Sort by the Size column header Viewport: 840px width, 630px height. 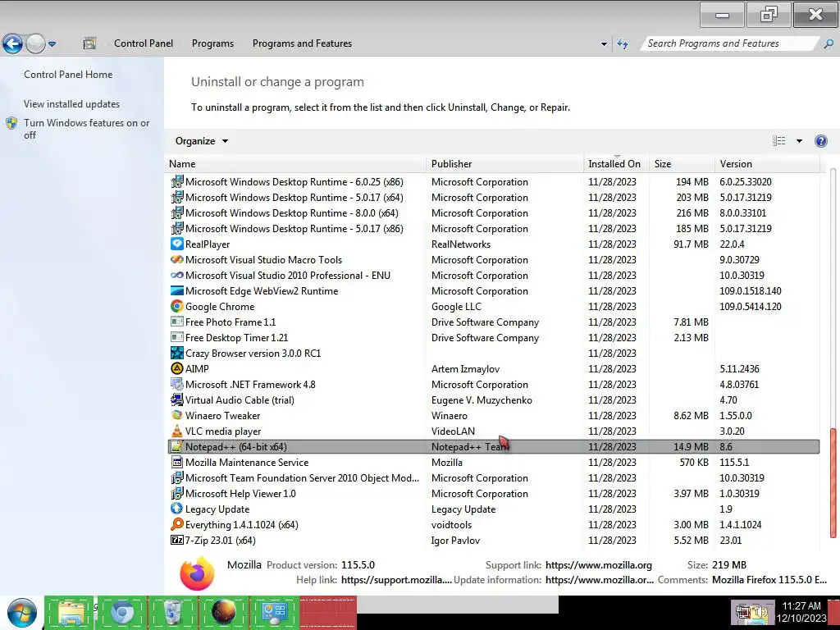coord(682,164)
